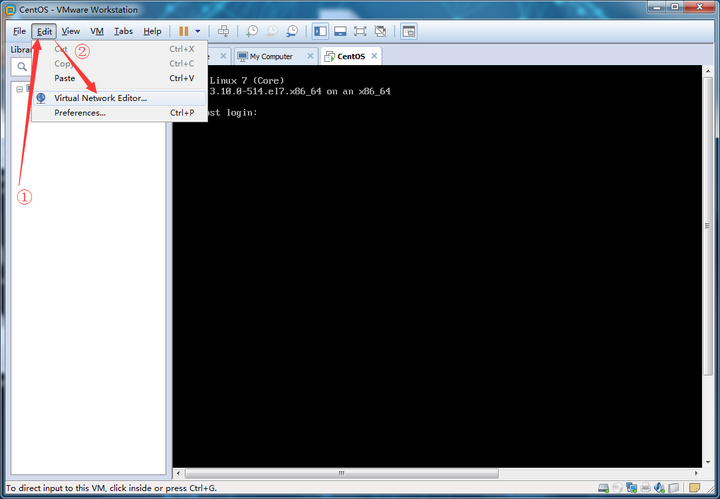Click the network adapter status icon
Viewport: 720px width, 499px height.
631,488
